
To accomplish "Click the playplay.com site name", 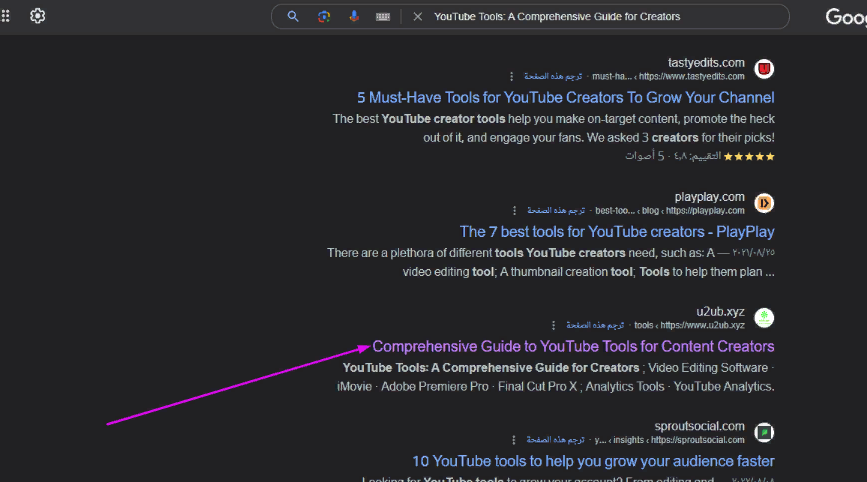I will pyautogui.click(x=709, y=197).
